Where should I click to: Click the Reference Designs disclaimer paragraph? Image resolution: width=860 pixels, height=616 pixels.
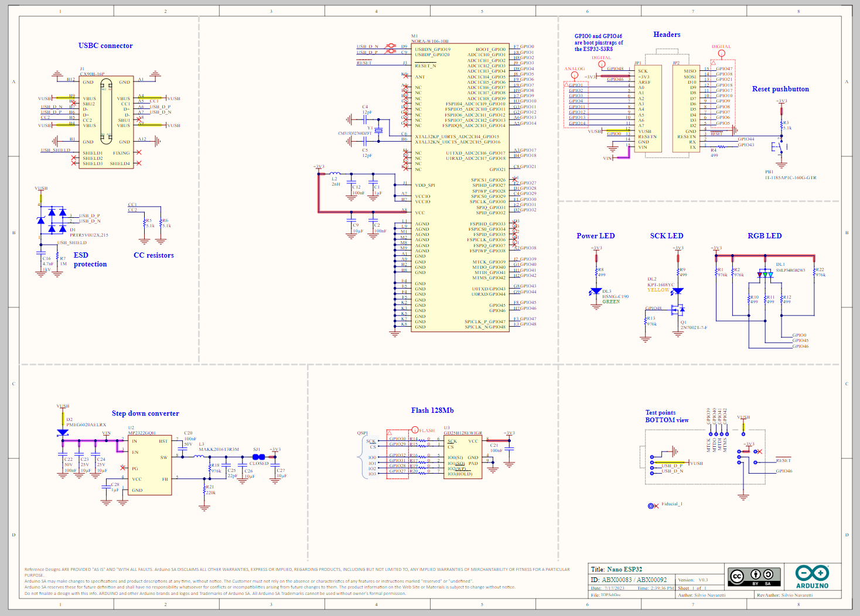[x=297, y=581]
